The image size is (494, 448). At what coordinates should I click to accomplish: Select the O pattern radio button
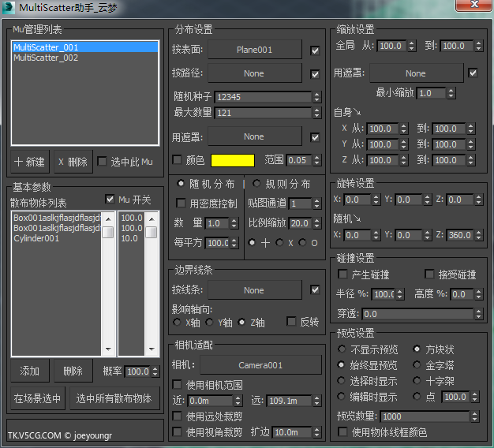click(x=302, y=242)
